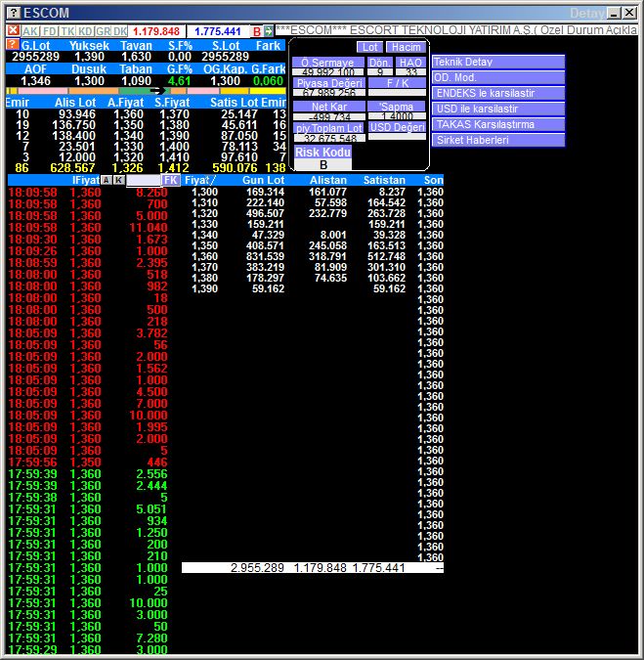Click the Net Kar label

tap(329, 107)
